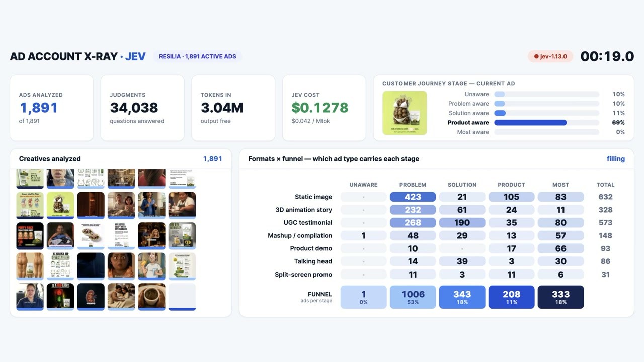
Task: Select the 333 Most funnel card
Action: (x=560, y=297)
